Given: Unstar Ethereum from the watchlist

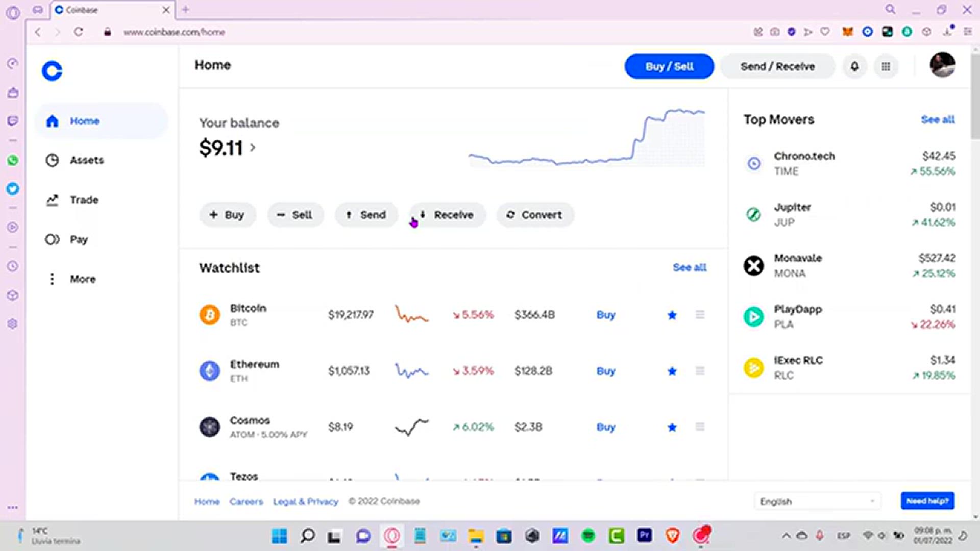Looking at the screenshot, I should click(x=672, y=371).
